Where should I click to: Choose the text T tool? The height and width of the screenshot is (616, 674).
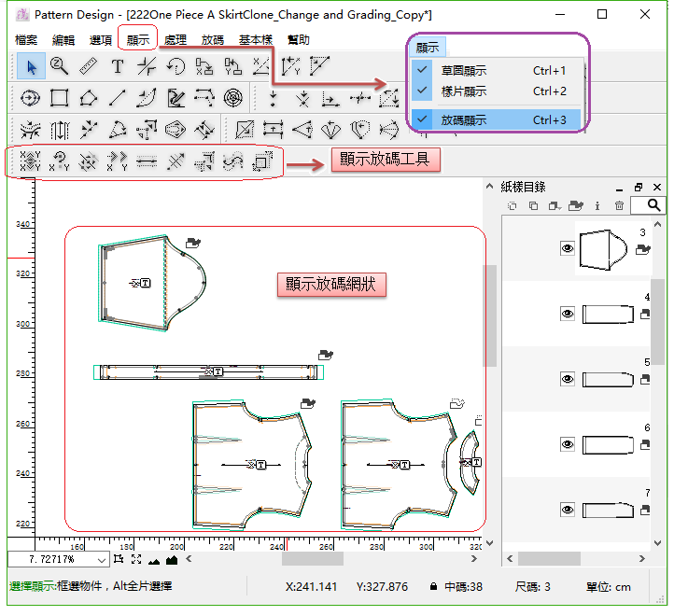pos(118,66)
